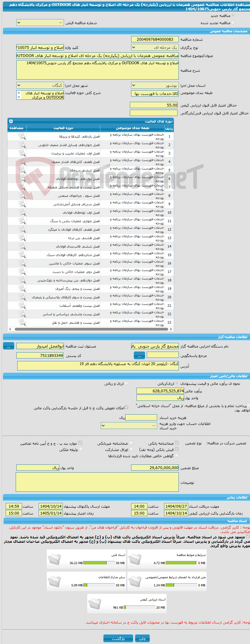The image size is (250, 644).
Task: Open view icon for activity row 5
Action: coord(22,170)
